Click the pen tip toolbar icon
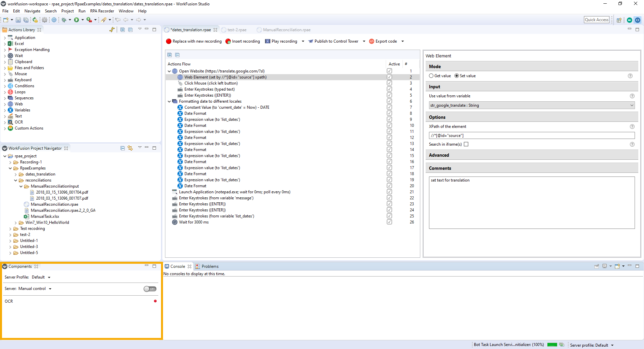Image resolution: width=644 pixels, height=349 pixels. coord(104,20)
